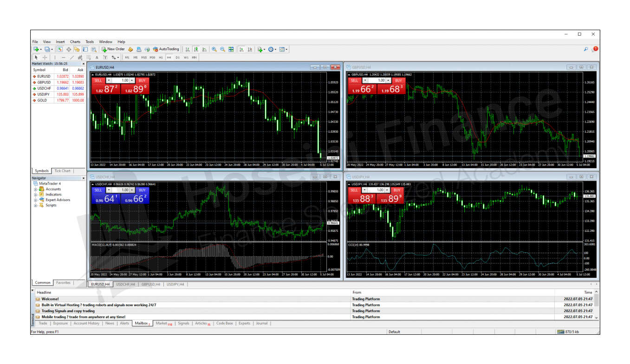
Task: Select the D1 timeframe button
Action: click(177, 57)
